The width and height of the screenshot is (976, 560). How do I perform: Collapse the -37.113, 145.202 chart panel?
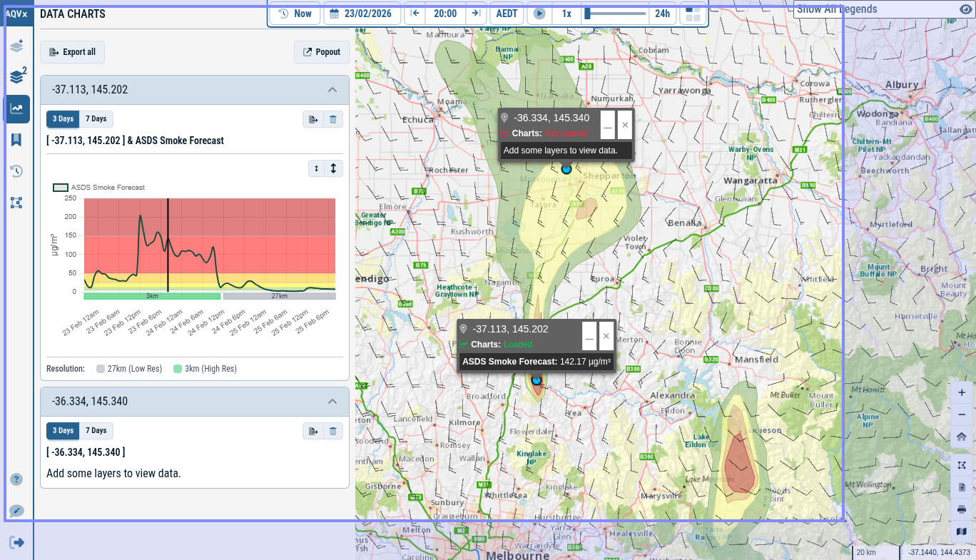tap(332, 90)
